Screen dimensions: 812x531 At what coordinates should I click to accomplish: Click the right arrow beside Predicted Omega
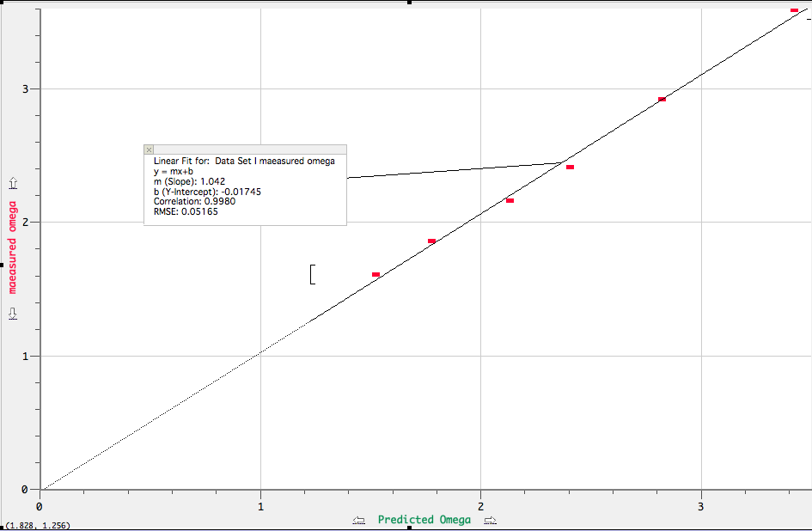tap(490, 520)
